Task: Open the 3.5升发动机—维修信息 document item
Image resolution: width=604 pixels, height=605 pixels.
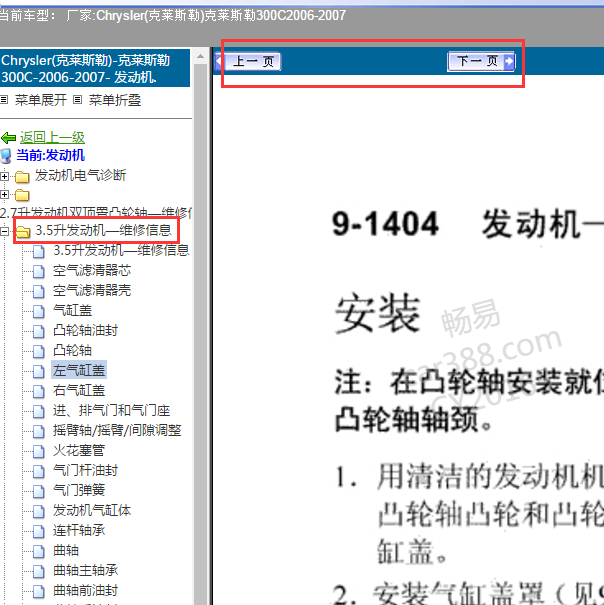Action: point(121,250)
